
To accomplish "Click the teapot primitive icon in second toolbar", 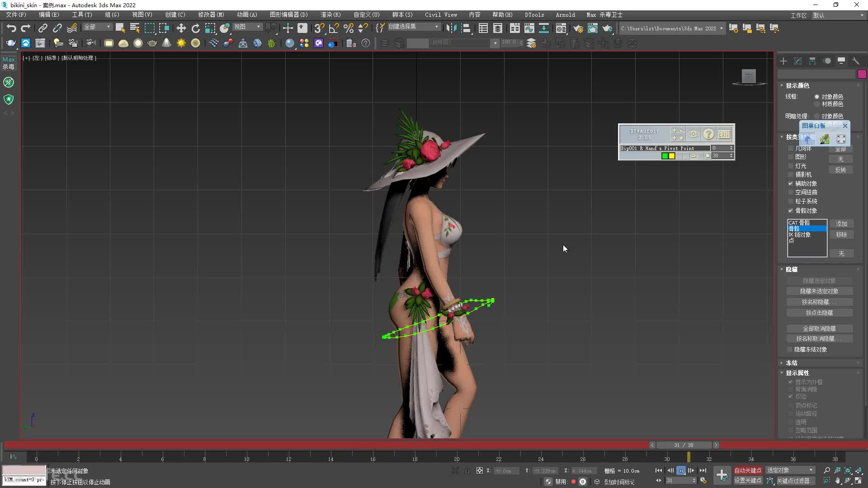I will (x=152, y=43).
